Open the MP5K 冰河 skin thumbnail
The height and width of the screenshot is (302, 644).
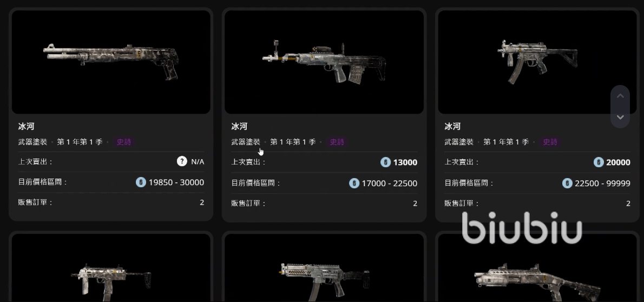537,62
